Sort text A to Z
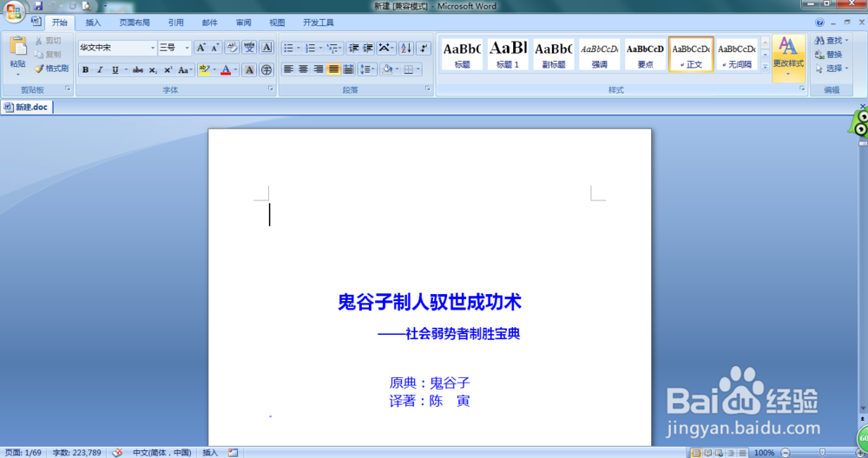The image size is (868, 458). (405, 48)
